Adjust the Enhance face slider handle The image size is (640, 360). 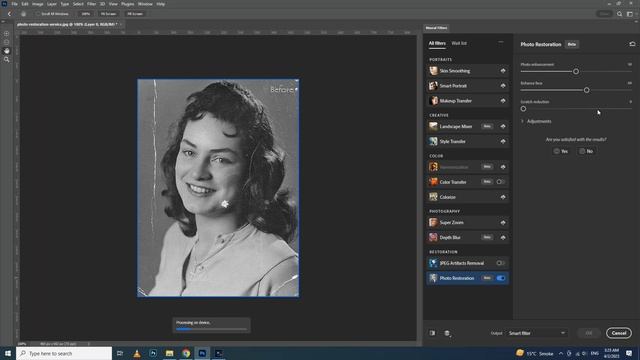click(x=587, y=90)
